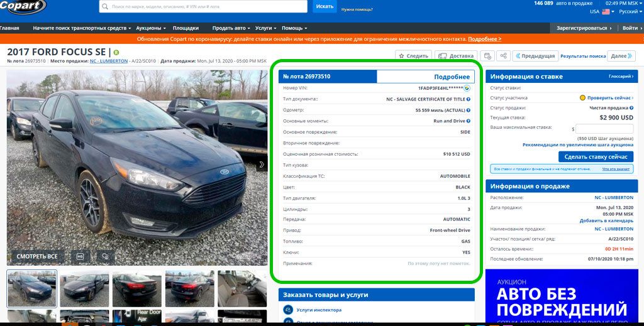Click the green R badge beside the title
This screenshot has height=326, width=644.
click(116, 53)
